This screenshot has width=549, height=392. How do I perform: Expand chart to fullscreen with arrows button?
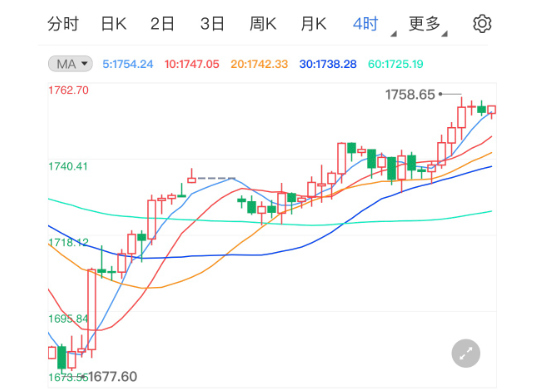coord(466,354)
